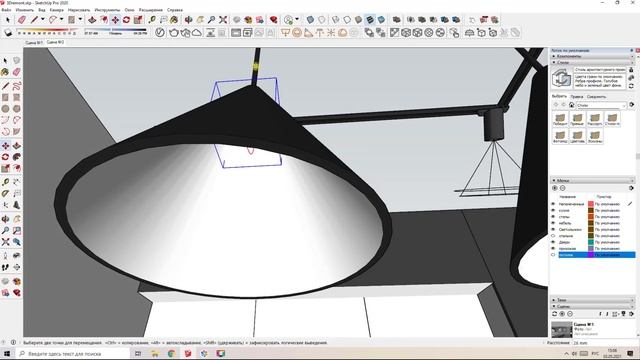
Task: Click the cloud render icon
Action: pyautogui.click(x=197, y=33)
